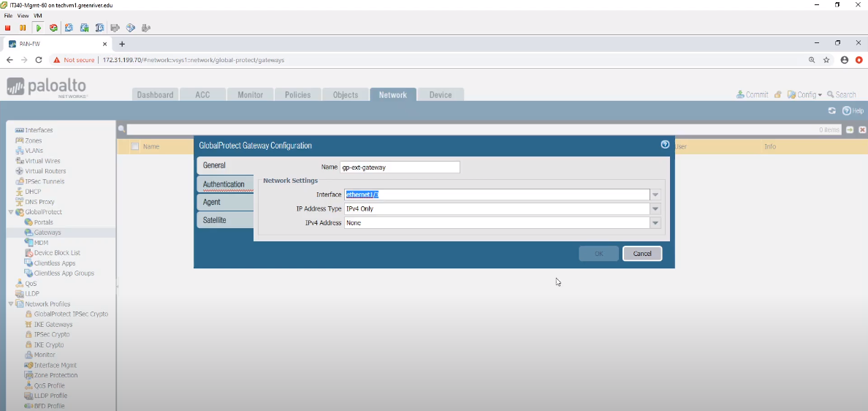Screen dimensions: 868x411
Task: Switch to the ACC tab
Action: click(202, 95)
